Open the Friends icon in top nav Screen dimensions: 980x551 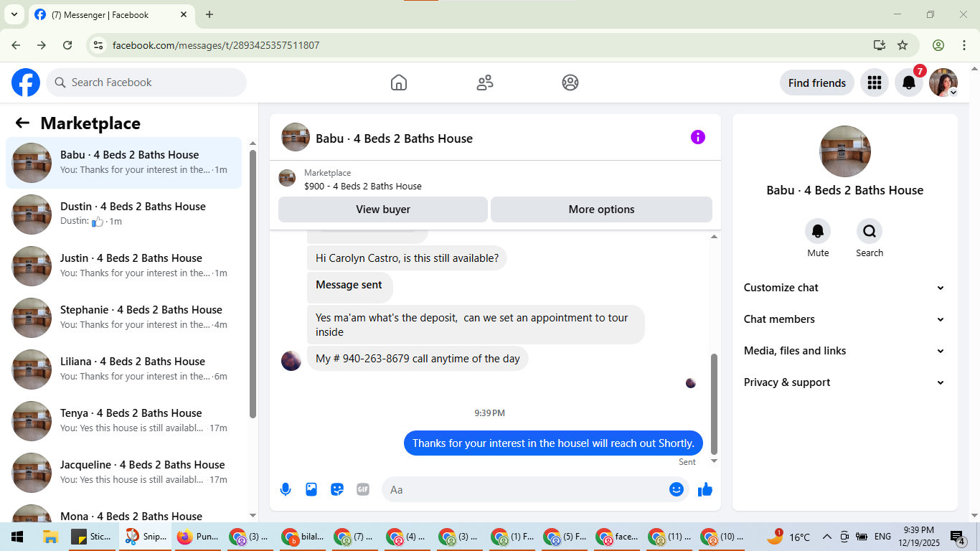[x=485, y=83]
